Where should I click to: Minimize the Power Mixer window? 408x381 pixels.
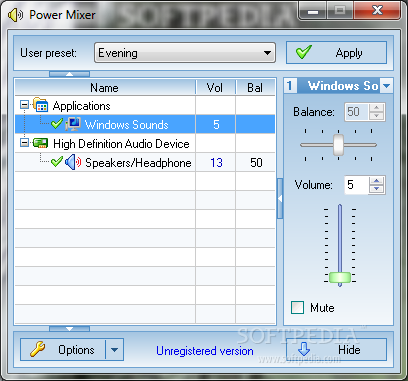(313, 11)
